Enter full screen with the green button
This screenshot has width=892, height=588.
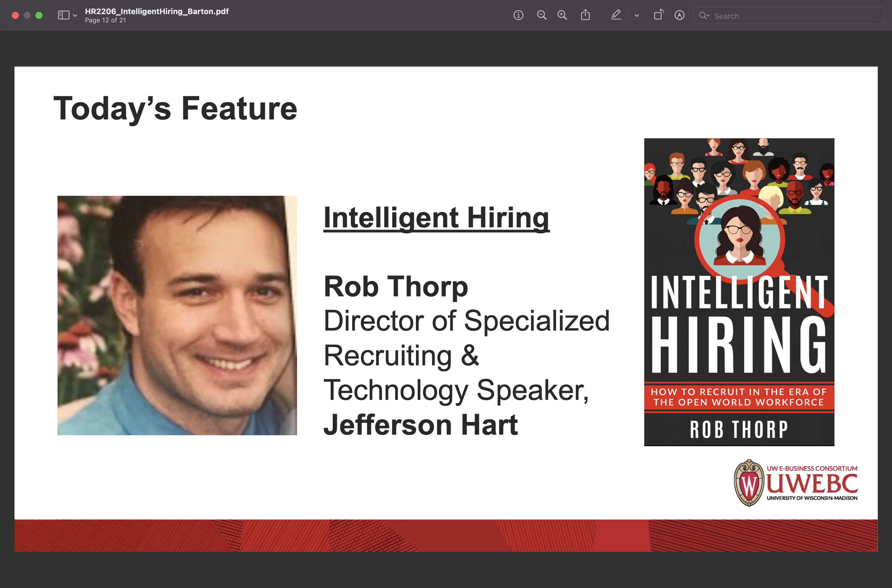tap(39, 15)
